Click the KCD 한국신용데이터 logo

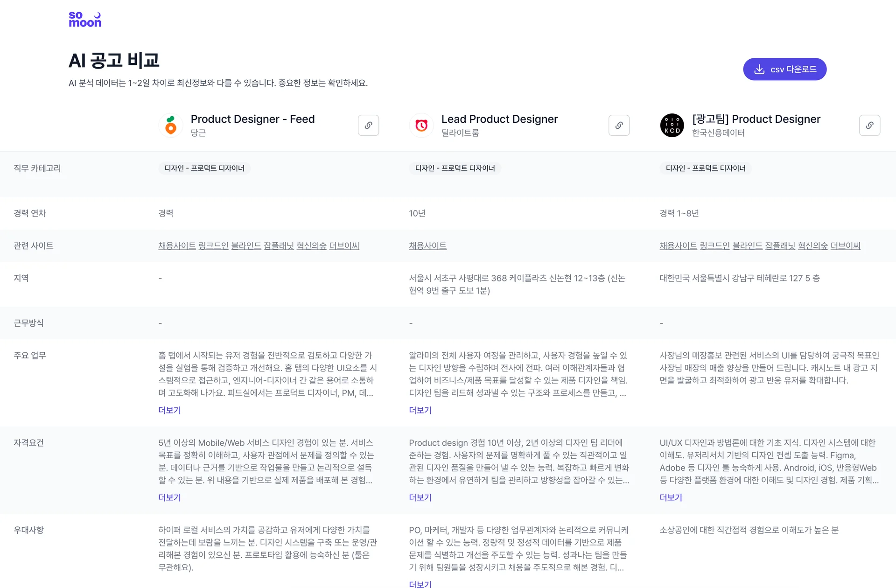point(672,126)
